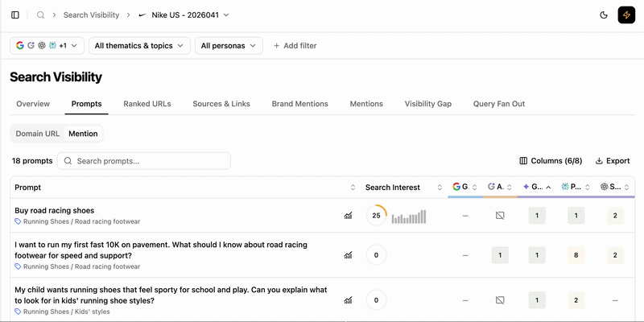Click the Nike swoosh logo
The height and width of the screenshot is (322, 644).
[142, 15]
